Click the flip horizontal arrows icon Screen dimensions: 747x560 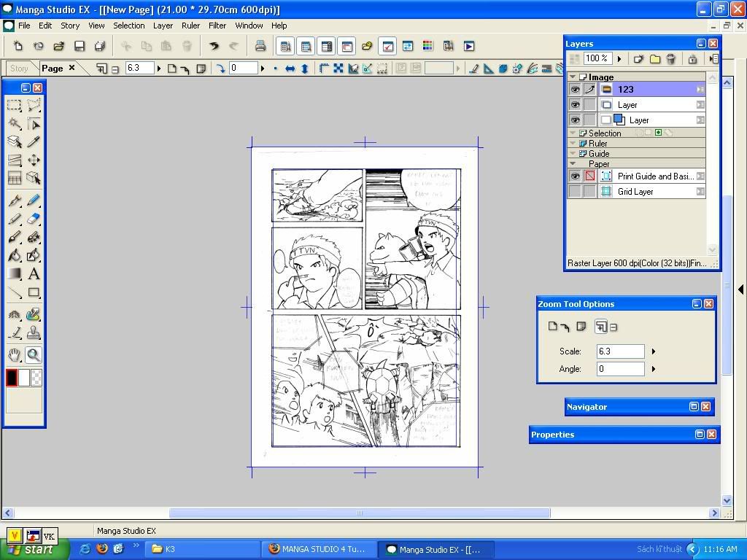click(x=290, y=69)
